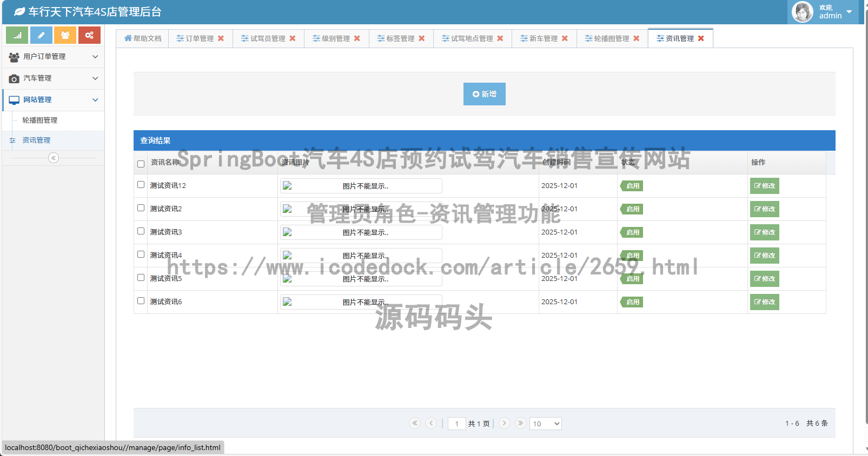The image size is (868, 456).
Task: Click the green signal-bars shortcut icon
Action: tap(17, 35)
